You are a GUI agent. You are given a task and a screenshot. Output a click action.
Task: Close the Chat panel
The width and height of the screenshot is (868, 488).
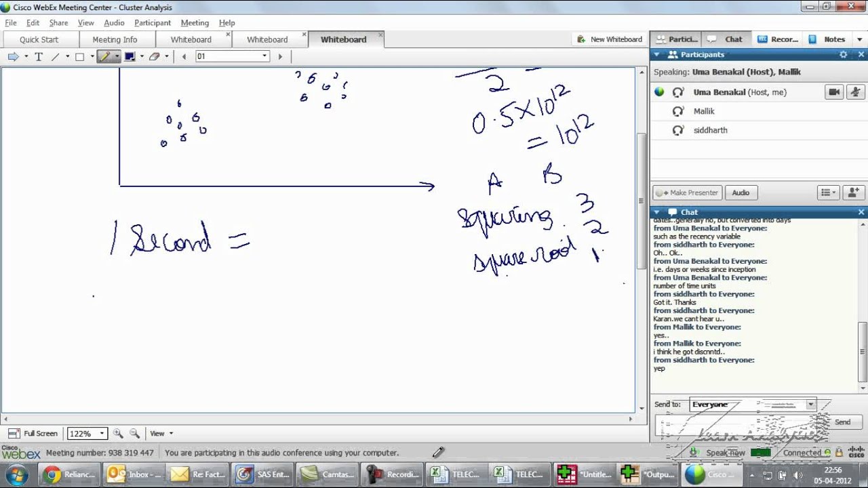coord(861,212)
